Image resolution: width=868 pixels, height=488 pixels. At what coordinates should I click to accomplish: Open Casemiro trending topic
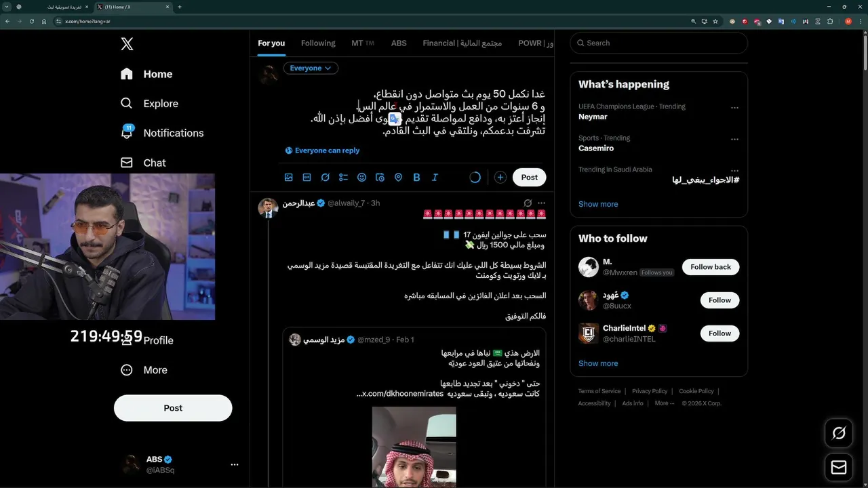click(x=596, y=148)
